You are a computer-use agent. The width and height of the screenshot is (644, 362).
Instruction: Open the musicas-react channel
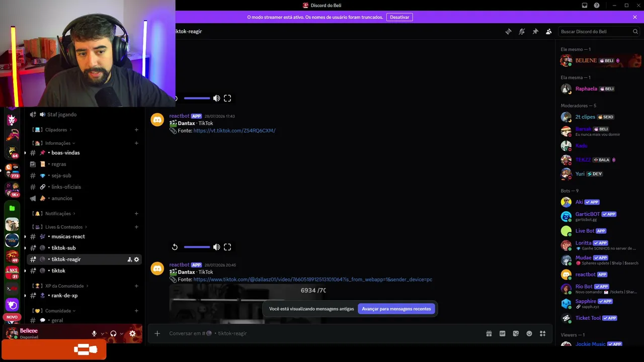click(x=84, y=237)
